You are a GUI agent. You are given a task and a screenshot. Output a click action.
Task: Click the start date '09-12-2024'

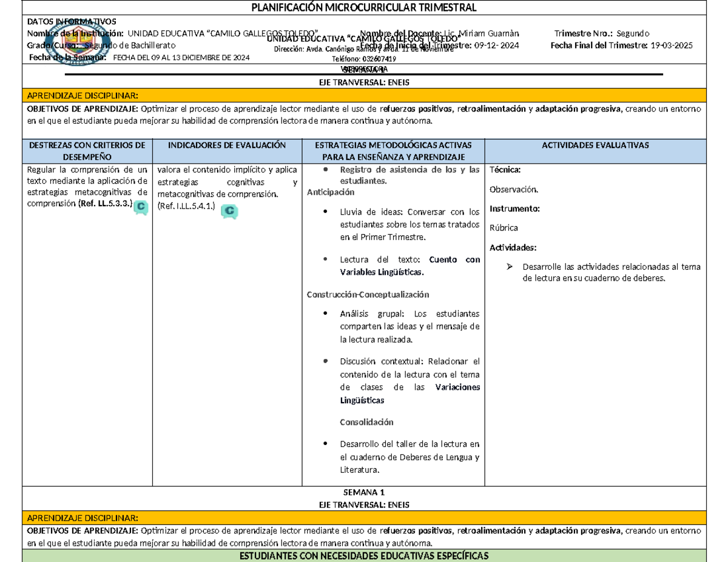point(496,45)
